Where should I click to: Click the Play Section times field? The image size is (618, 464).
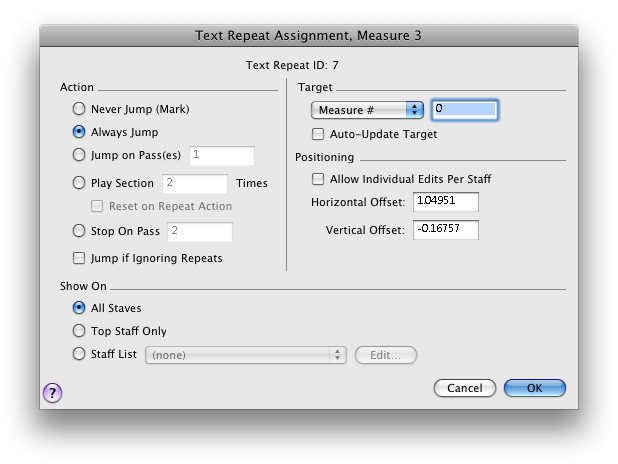coord(195,183)
